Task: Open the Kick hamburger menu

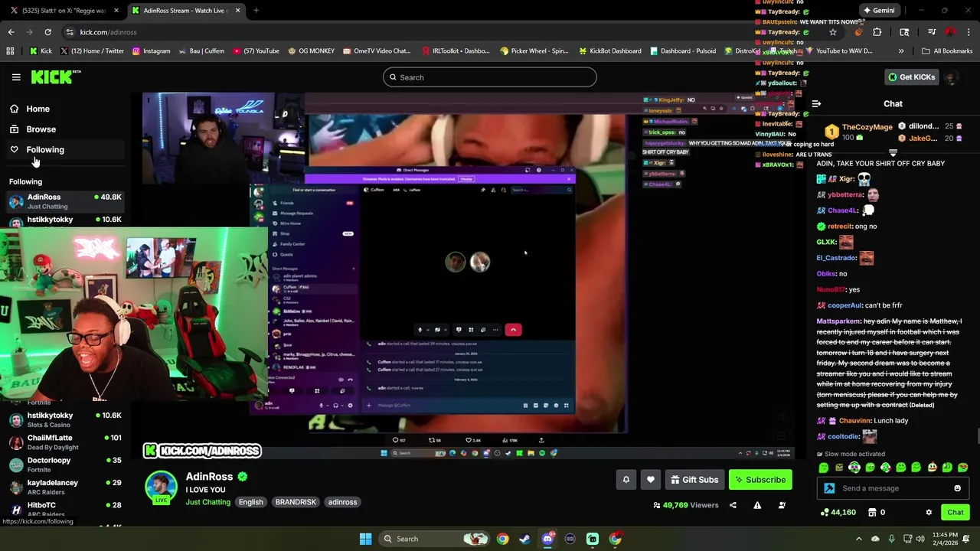Action: (x=16, y=77)
